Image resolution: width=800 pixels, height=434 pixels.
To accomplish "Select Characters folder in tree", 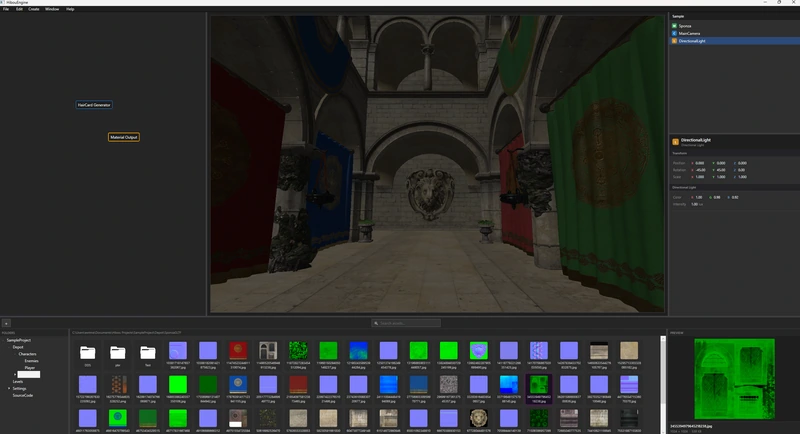I will coord(27,354).
